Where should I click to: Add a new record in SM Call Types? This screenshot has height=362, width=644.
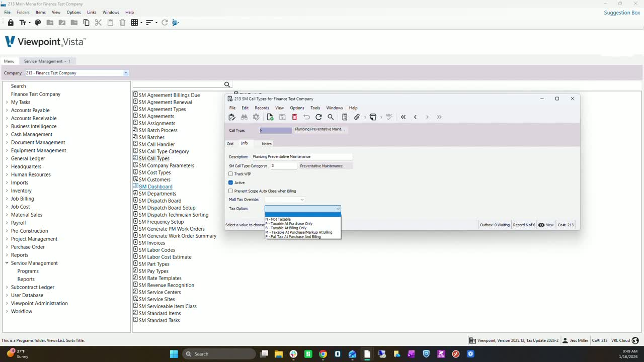pos(270,117)
